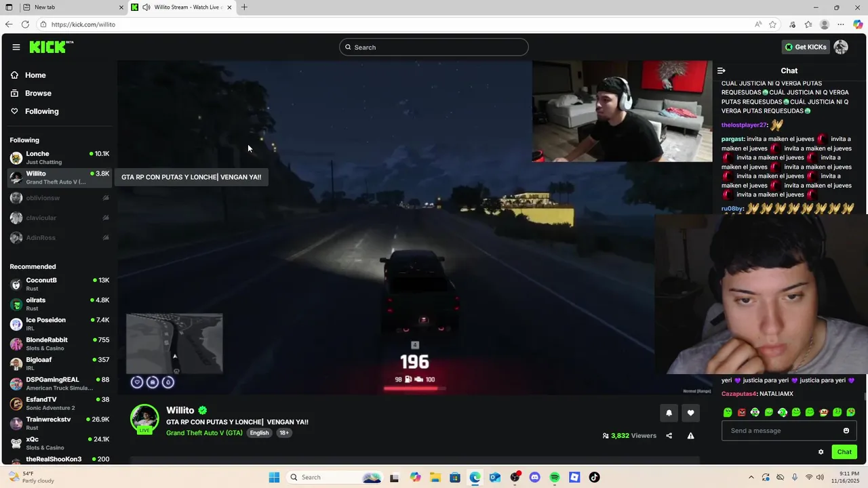The image size is (868, 488).
Task: Click the KICK logo
Action: point(51,47)
